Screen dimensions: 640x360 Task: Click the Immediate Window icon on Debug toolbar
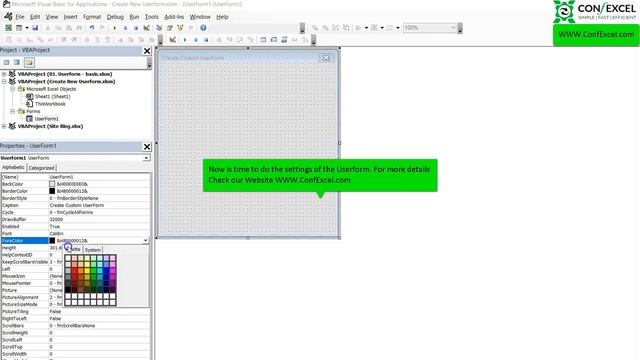273,40
